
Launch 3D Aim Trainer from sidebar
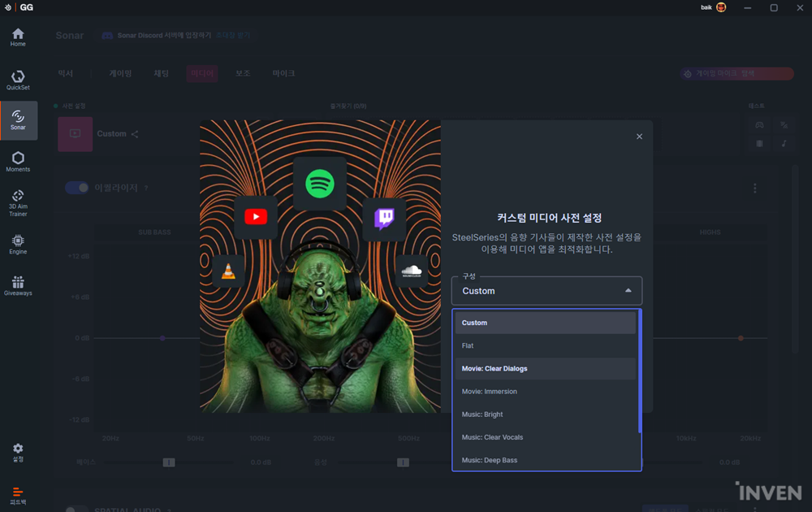(18, 202)
